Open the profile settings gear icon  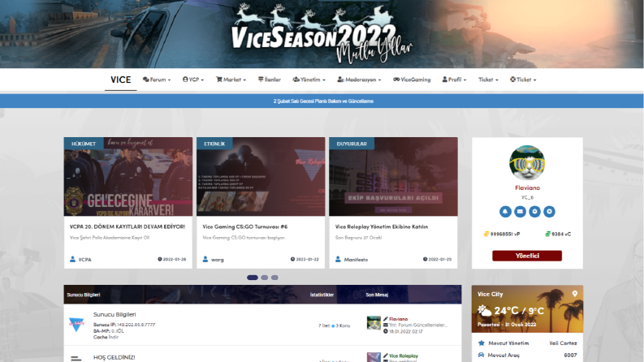(x=534, y=211)
